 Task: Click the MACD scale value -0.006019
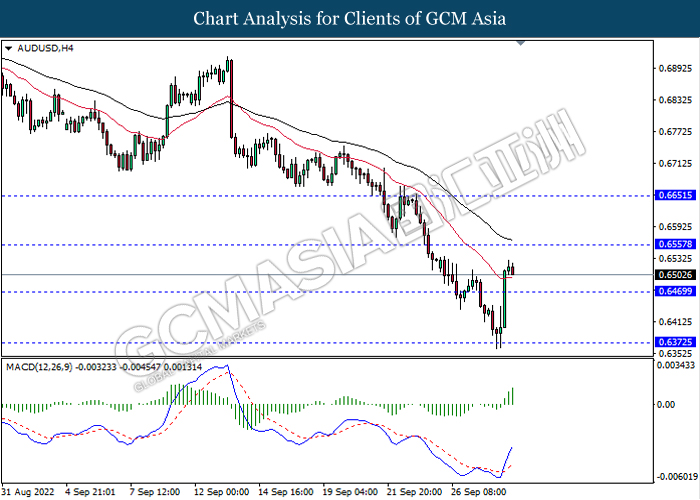677,477
